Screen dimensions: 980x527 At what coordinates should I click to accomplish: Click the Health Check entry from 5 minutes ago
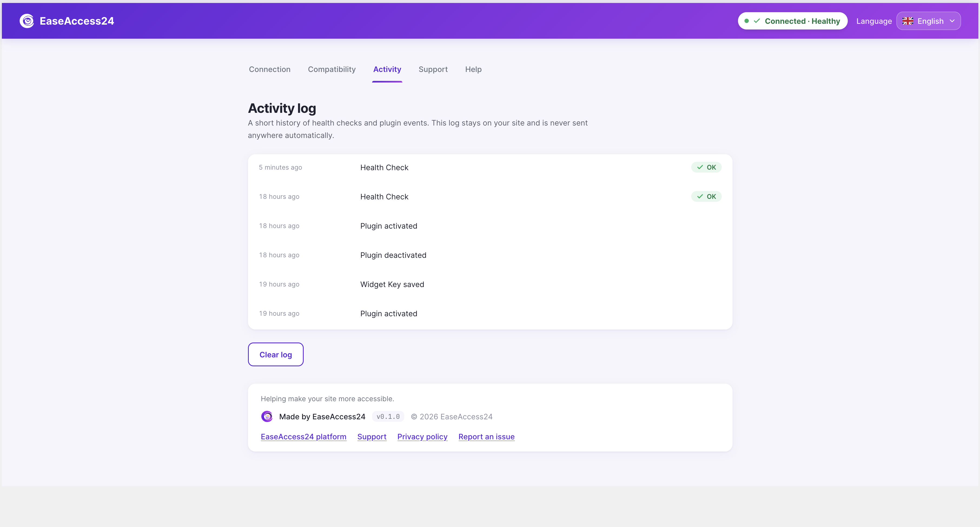384,167
